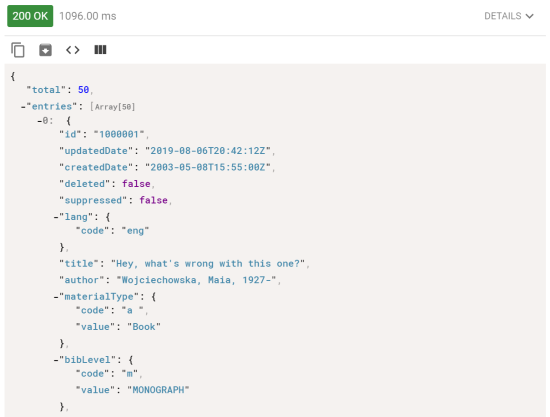Collapse entry 0 object
Viewport: 550px width, 417px height.
click(40, 121)
